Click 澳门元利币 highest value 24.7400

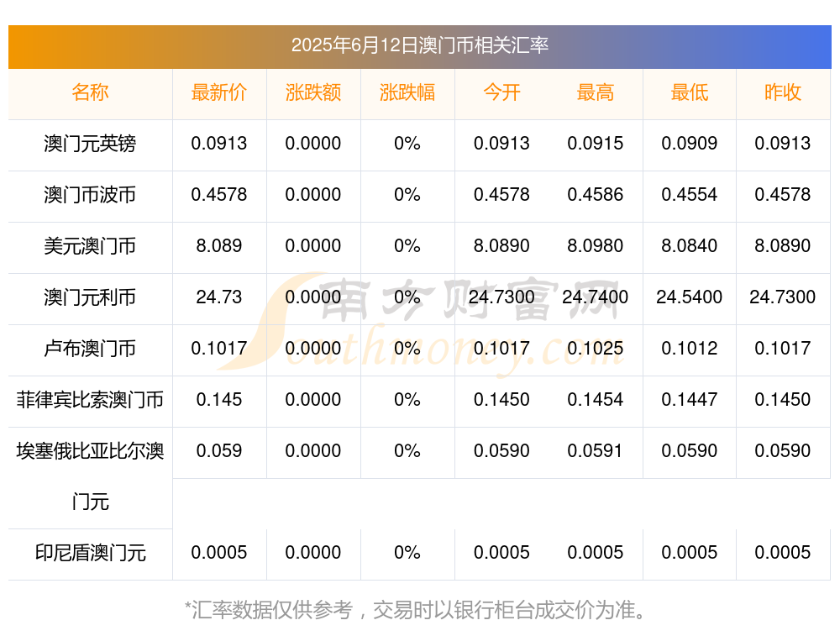point(596,297)
